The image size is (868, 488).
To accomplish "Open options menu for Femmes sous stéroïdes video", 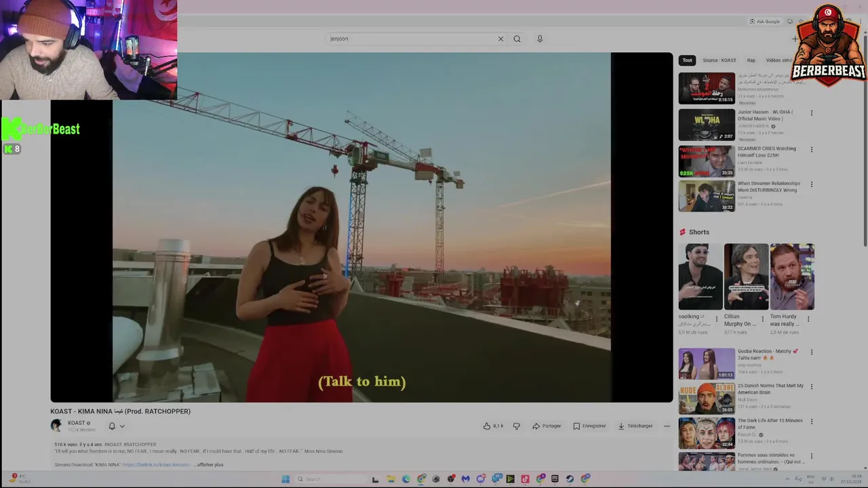I will click(811, 456).
